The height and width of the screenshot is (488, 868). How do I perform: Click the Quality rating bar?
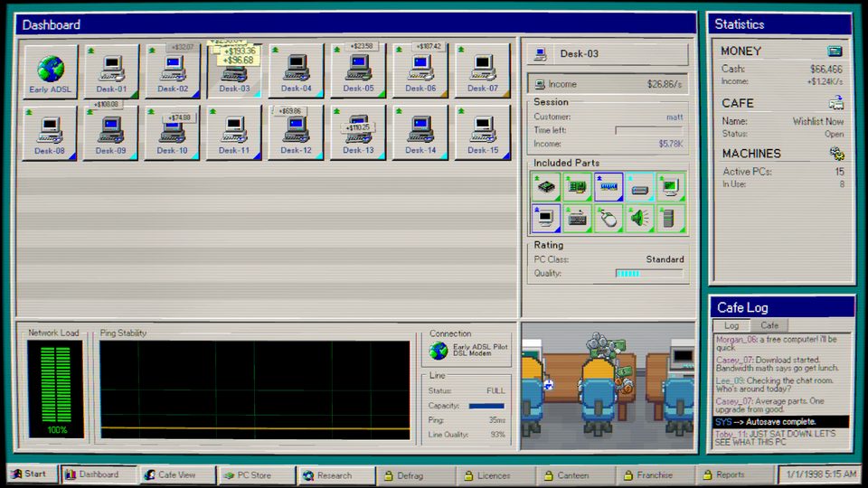click(649, 273)
